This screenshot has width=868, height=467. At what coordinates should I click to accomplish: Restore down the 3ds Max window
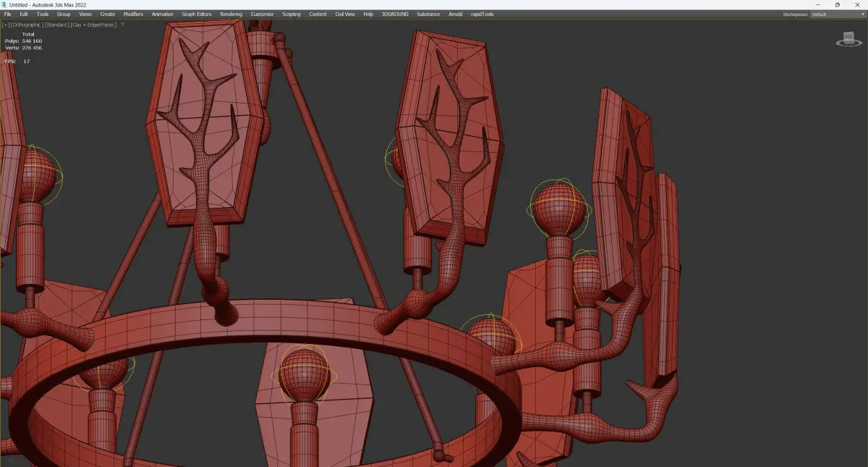click(837, 4)
